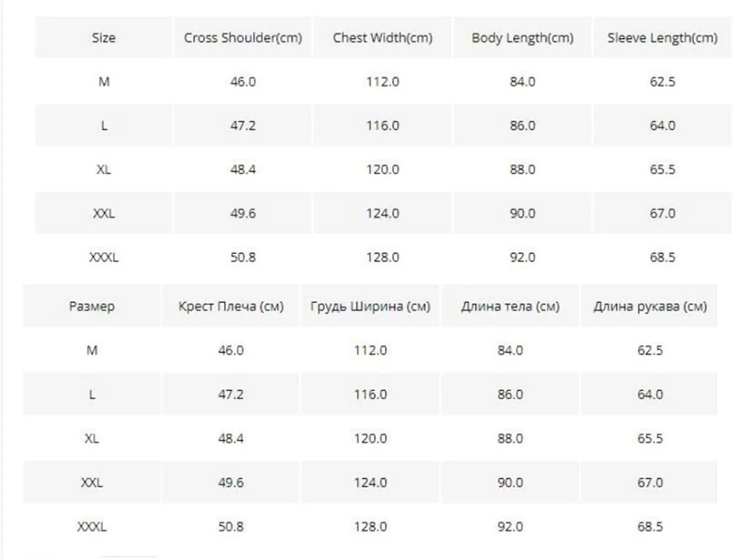Click the Длина тела (см) header
Screen dimensions: 733x560
click(510, 306)
